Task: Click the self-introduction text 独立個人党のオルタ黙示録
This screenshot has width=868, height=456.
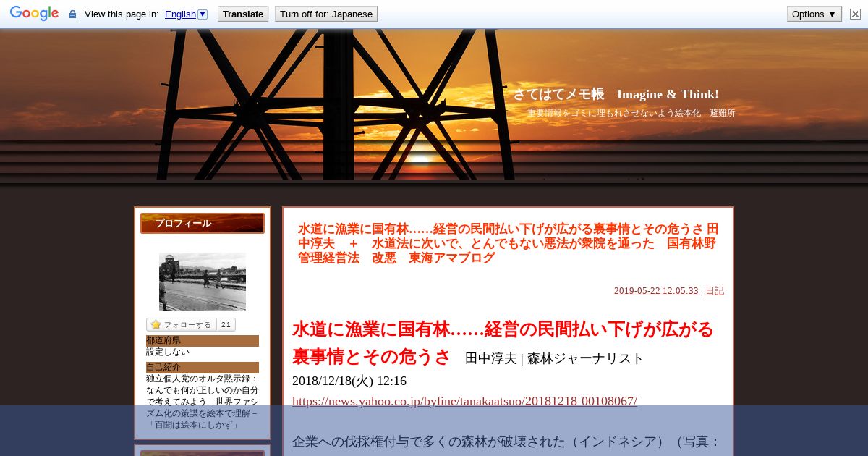Action: [x=202, y=402]
